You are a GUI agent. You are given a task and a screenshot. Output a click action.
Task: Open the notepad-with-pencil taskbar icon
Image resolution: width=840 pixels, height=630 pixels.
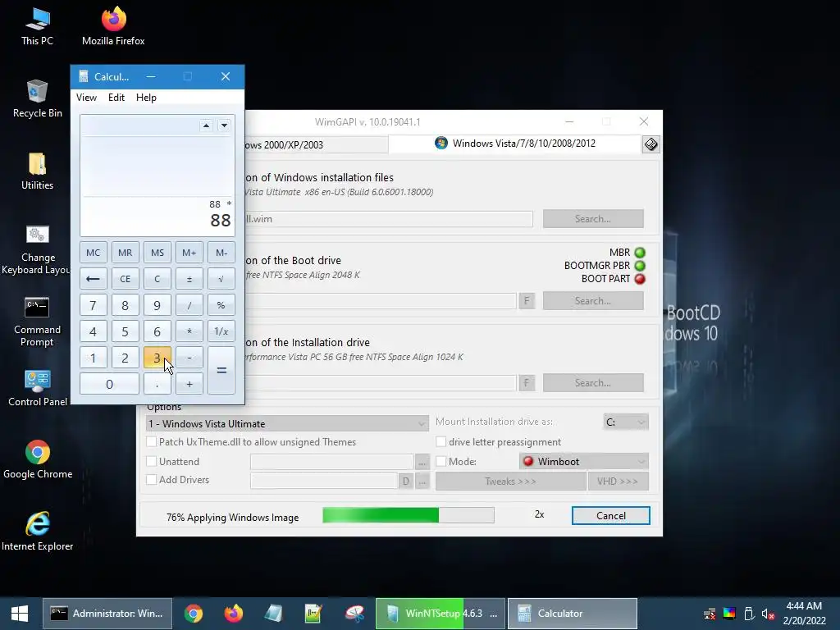[313, 614]
